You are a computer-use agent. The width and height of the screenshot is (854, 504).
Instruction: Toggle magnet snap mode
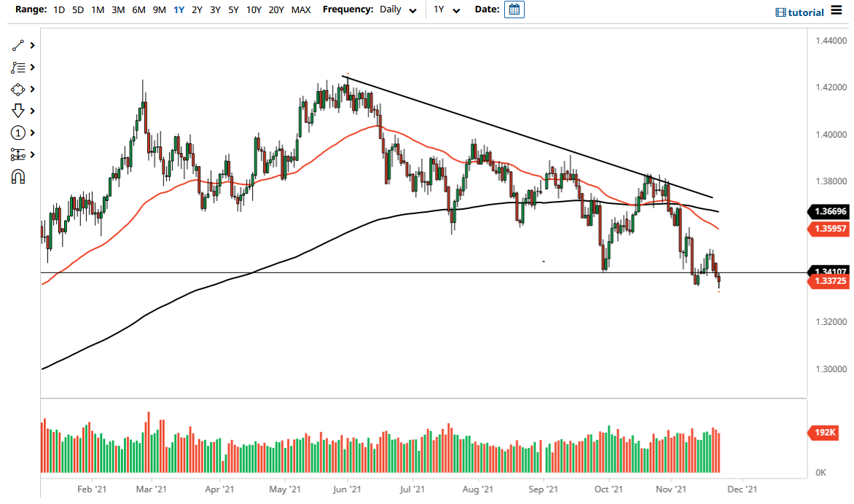coord(18,176)
